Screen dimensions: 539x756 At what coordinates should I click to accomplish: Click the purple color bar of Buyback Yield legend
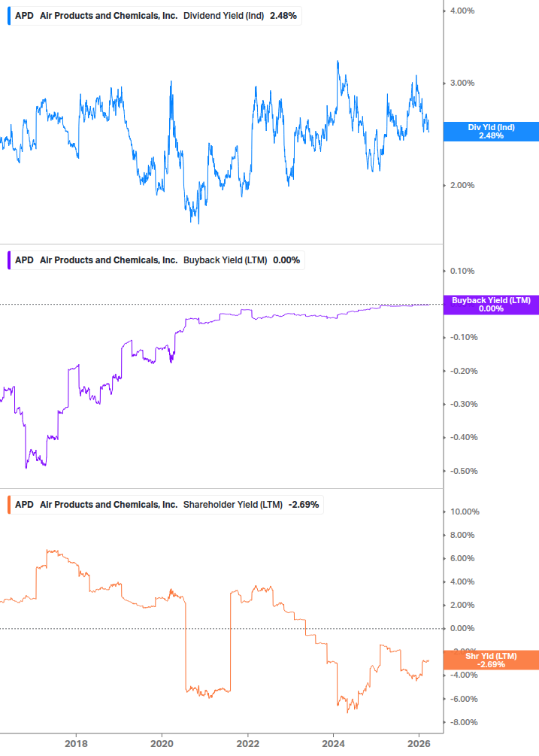[9, 260]
